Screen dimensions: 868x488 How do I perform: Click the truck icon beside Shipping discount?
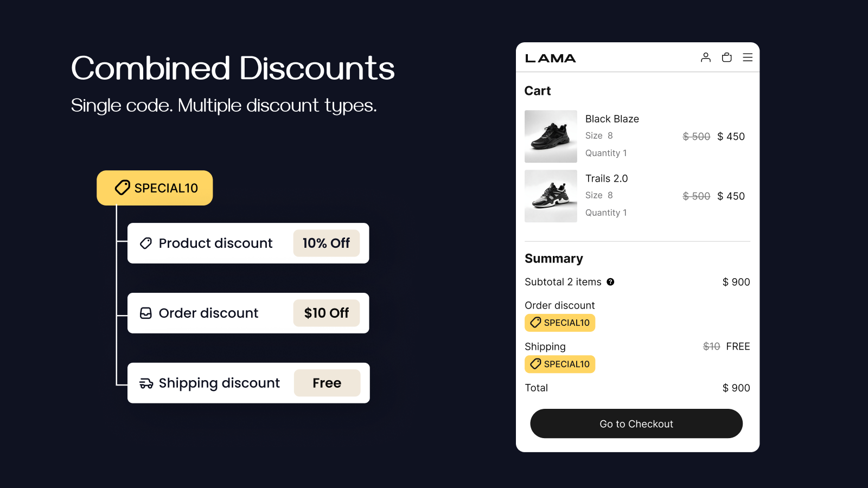coord(146,383)
